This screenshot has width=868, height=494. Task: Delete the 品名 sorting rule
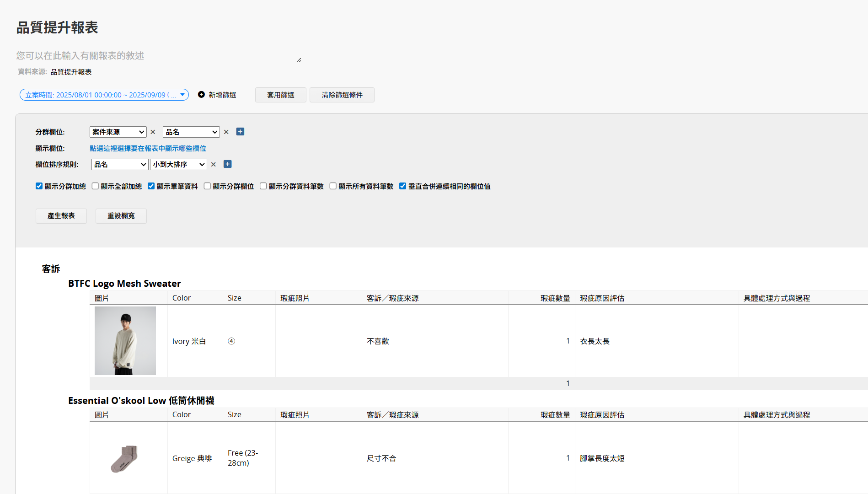[x=213, y=165]
